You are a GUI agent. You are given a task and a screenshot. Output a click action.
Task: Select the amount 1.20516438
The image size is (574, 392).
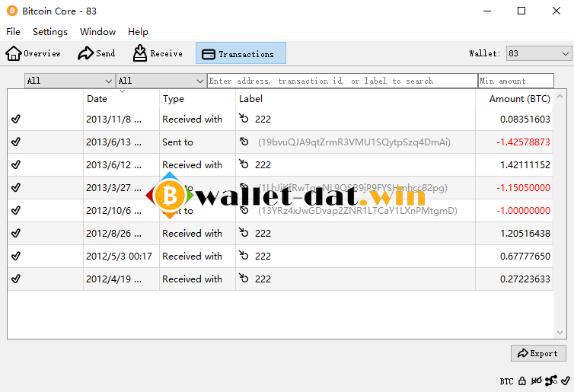525,234
